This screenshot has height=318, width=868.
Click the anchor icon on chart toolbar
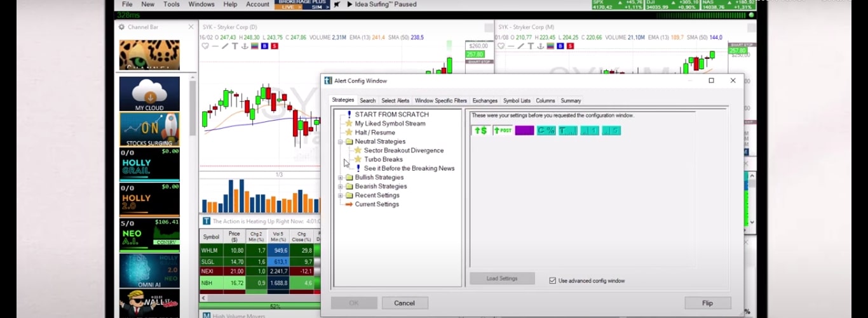click(x=245, y=46)
